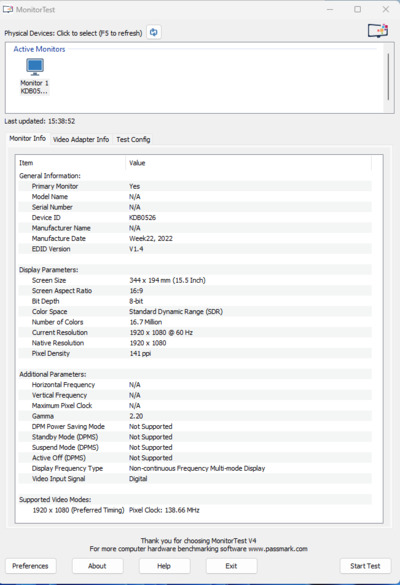Select the Horizontal Frequency row
The height and width of the screenshot is (585, 400).
(195, 385)
